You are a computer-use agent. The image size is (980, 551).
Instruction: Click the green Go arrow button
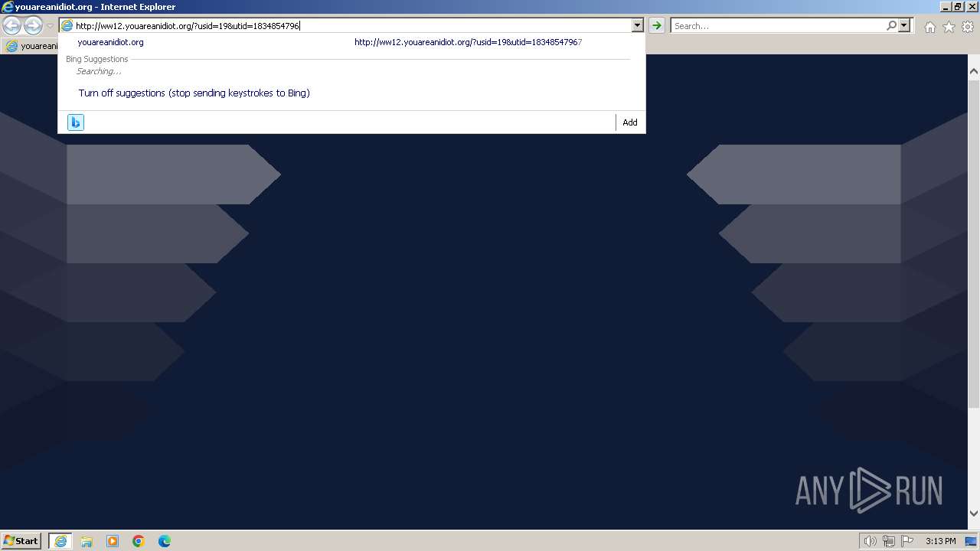656,25
